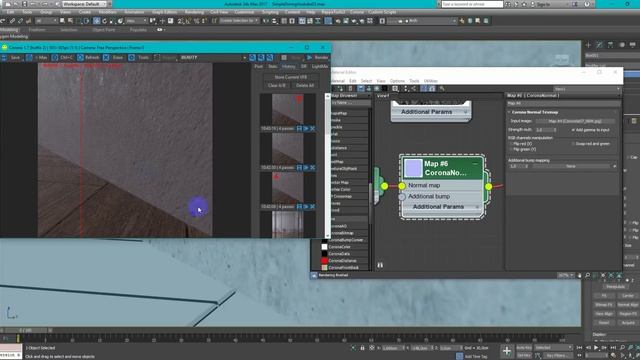640x360 pixels.
Task: Click delete selected icon in Material Editor toolbar
Action: [x=350, y=89]
